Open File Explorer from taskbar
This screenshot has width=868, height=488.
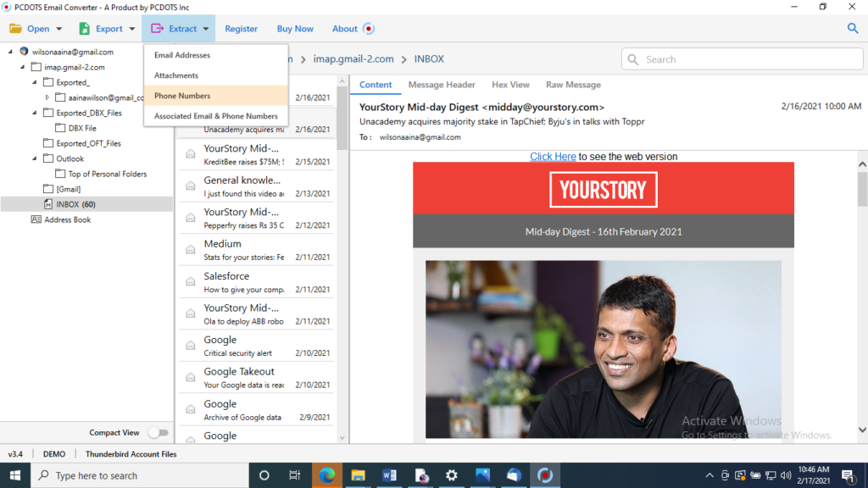(x=359, y=475)
